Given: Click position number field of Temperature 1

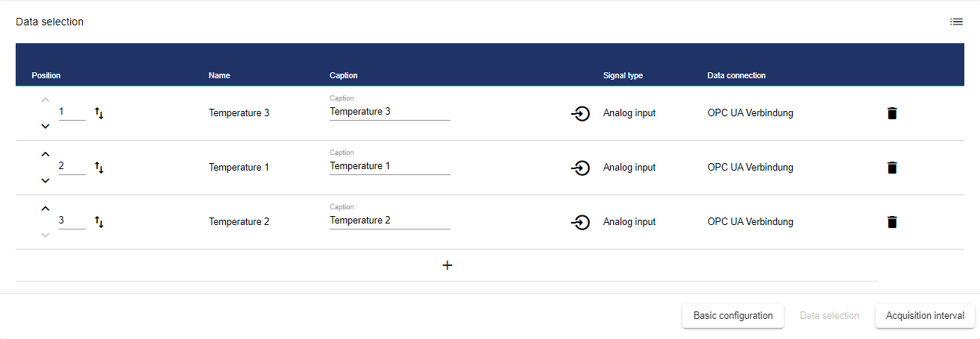Looking at the screenshot, I should (72, 166).
